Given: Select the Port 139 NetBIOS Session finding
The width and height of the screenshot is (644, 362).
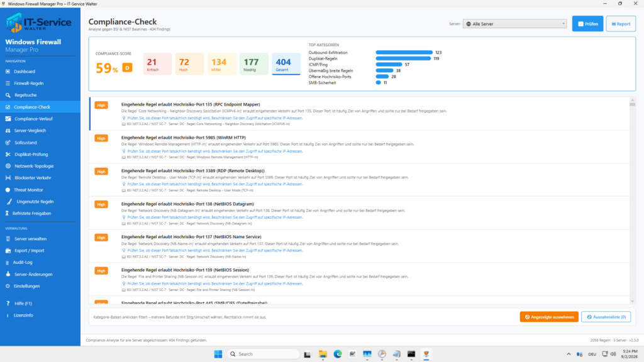Looking at the screenshot, I should (359, 280).
